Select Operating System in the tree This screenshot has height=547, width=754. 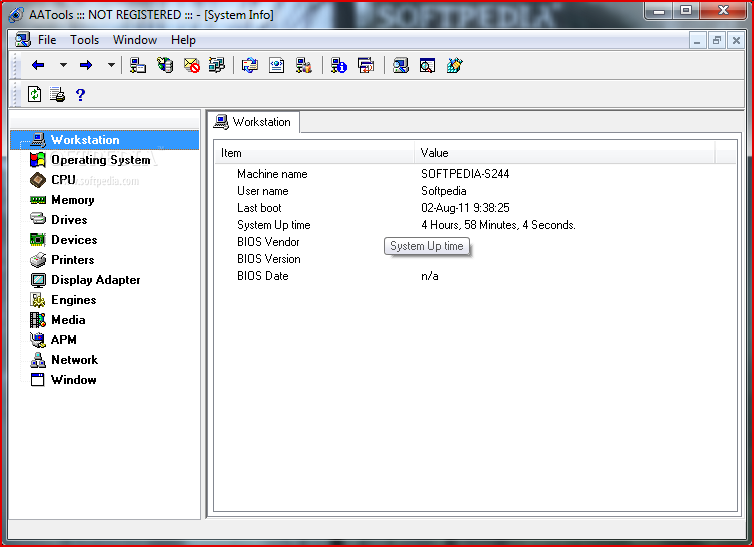point(101,160)
